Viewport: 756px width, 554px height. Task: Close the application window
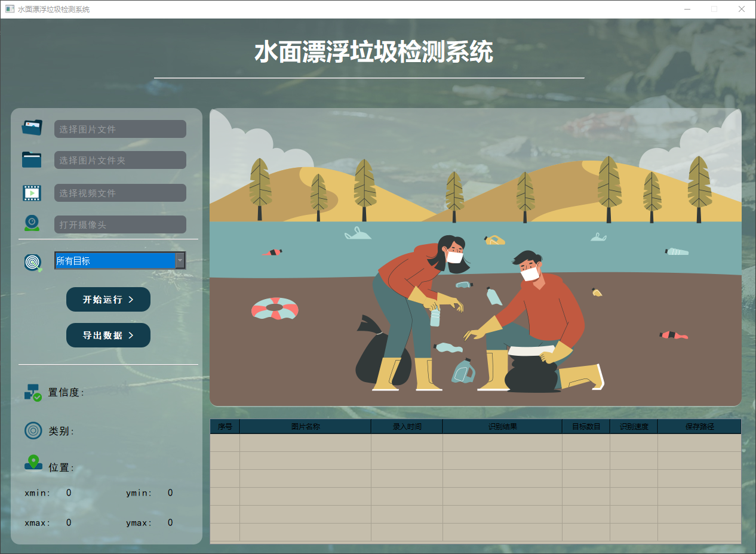point(742,9)
